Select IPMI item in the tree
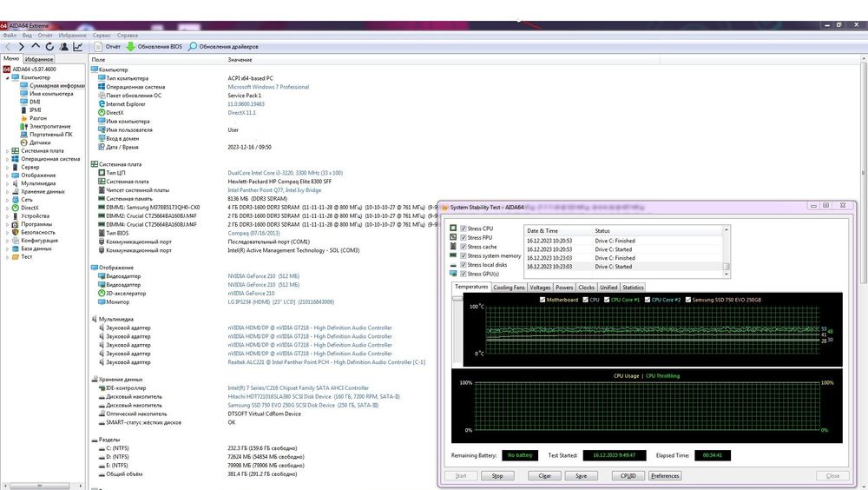Screen dimensions: 868x490 [x=36, y=109]
